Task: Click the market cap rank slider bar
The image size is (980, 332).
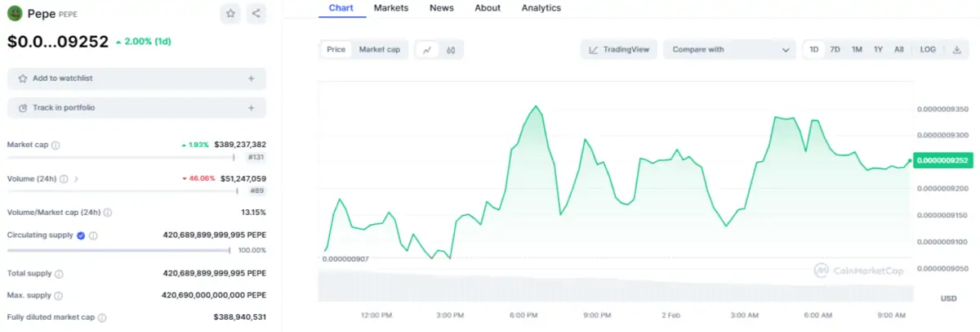Action: point(122,157)
